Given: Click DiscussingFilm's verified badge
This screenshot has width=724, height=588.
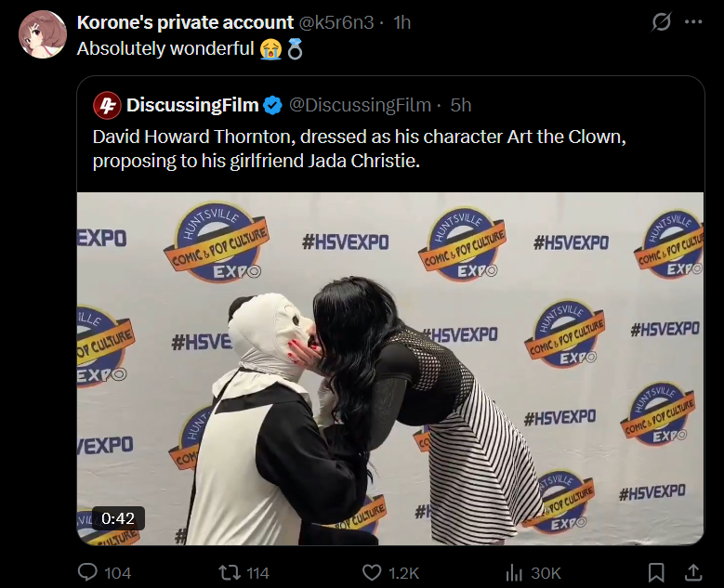Looking at the screenshot, I should (x=272, y=106).
